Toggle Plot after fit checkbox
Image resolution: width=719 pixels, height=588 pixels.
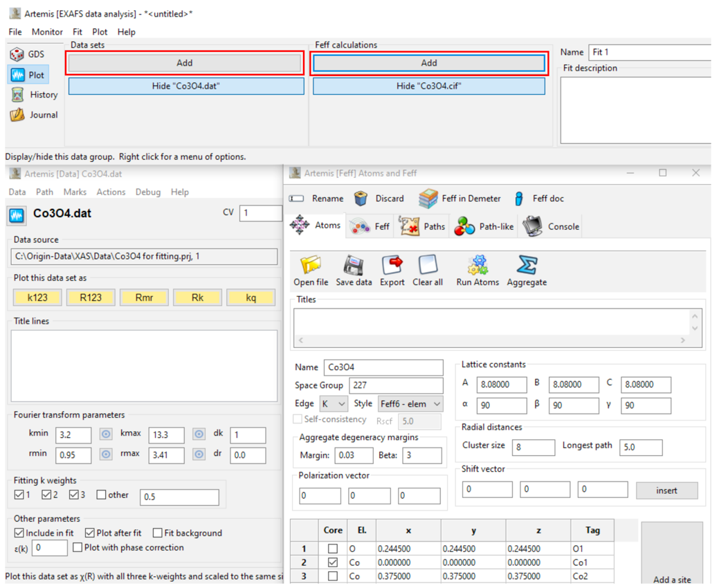[x=90, y=533]
